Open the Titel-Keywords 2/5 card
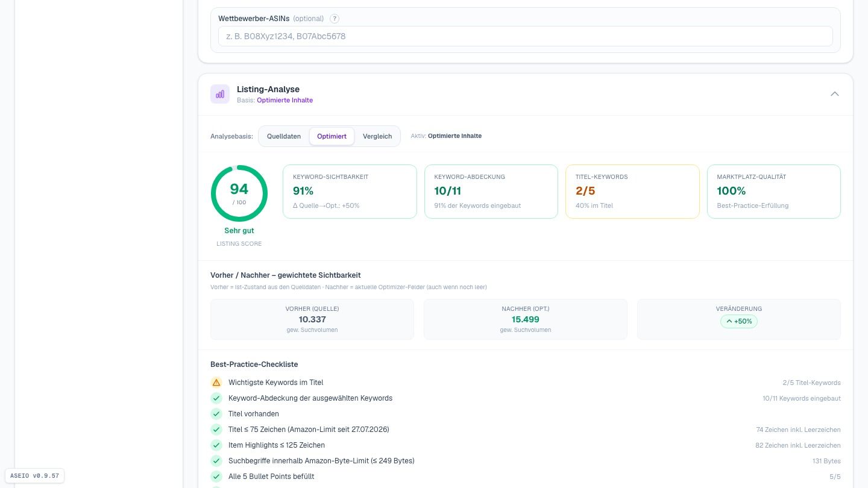Viewport: 868px width, 488px height. (x=632, y=192)
